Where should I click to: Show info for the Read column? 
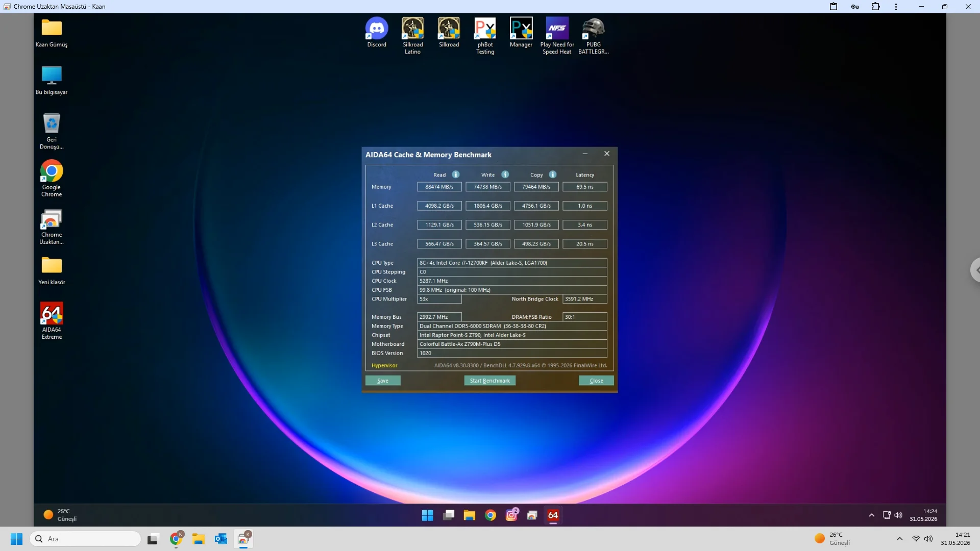[x=456, y=174]
